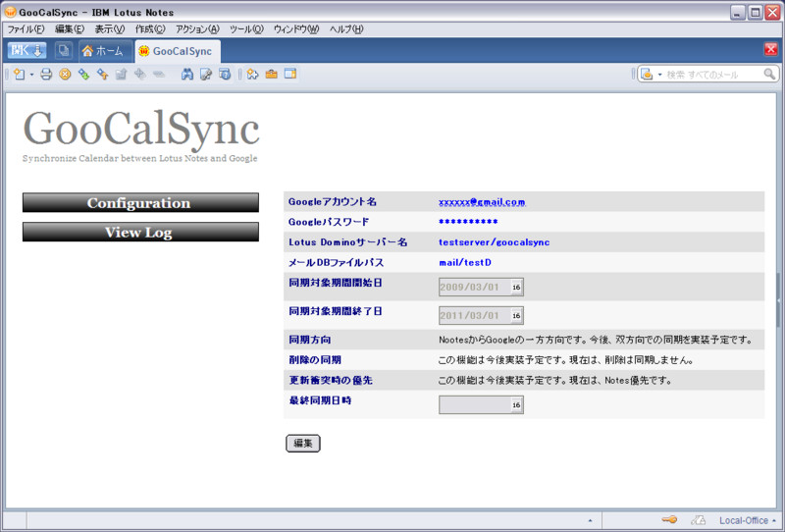This screenshot has width=785, height=532.
Task: Click the printer icon in the toolbar
Action: [x=46, y=75]
